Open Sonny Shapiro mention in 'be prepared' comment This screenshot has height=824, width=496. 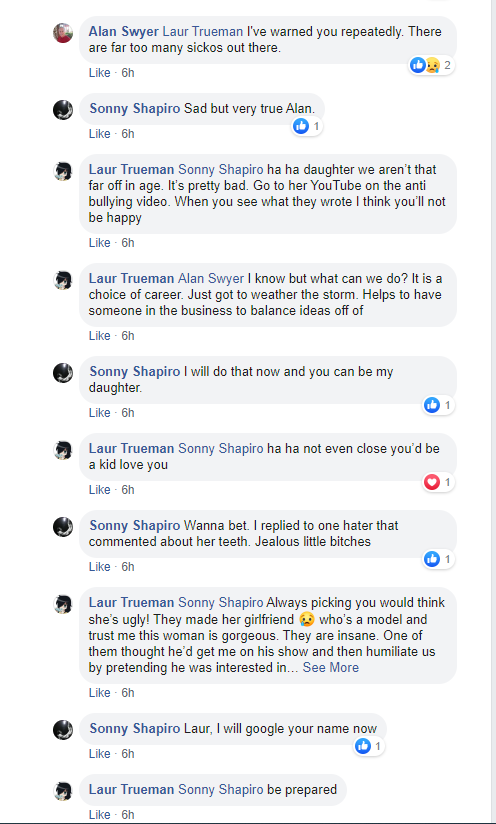221,789
